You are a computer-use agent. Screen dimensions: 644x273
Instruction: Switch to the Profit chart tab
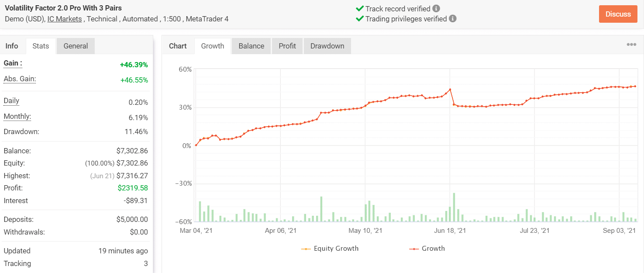coord(287,46)
